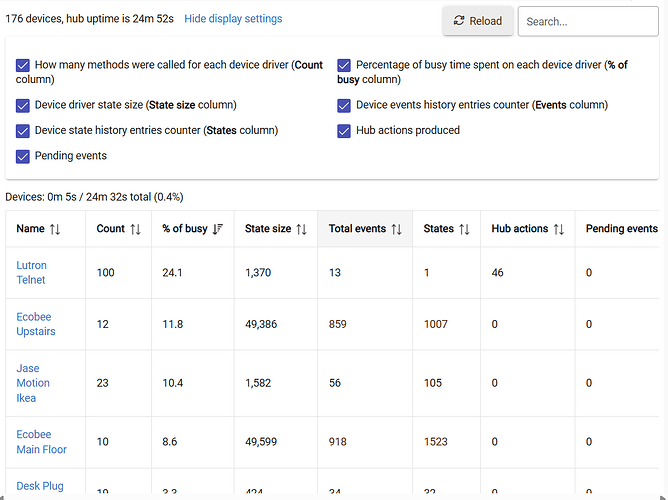Open Jase Motion Ikea device link
668x500 pixels.
pos(33,383)
